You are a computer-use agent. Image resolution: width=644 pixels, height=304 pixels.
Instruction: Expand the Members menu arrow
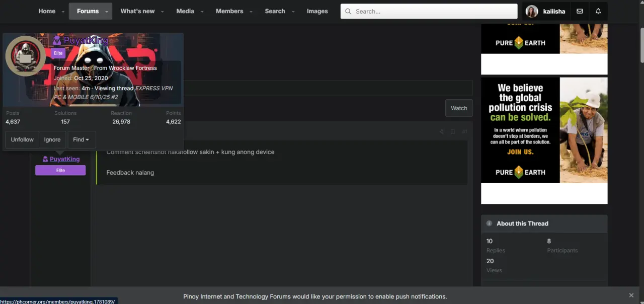251,12
